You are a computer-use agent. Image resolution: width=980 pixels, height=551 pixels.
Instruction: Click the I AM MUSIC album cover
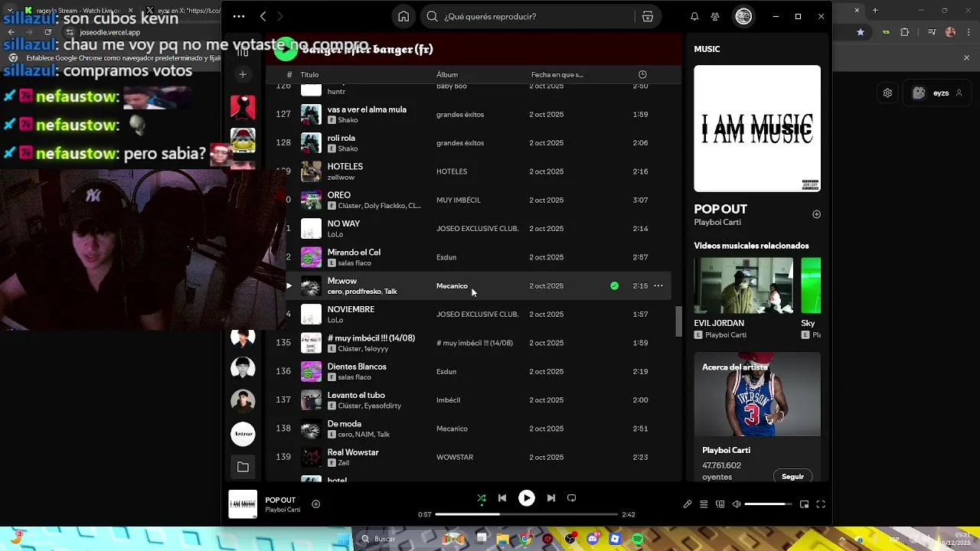tap(757, 129)
